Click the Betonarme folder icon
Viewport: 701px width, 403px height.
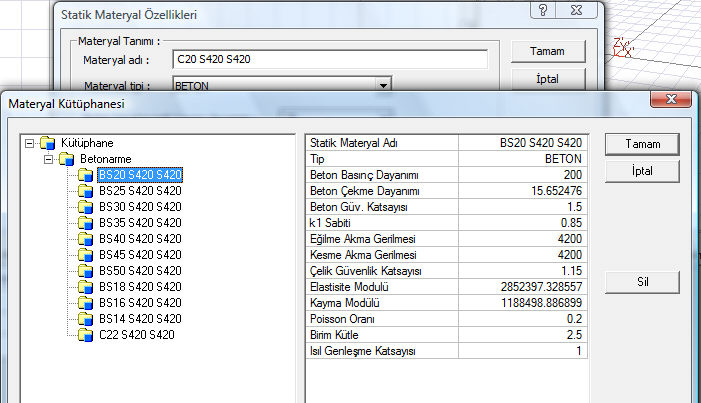tap(67, 159)
